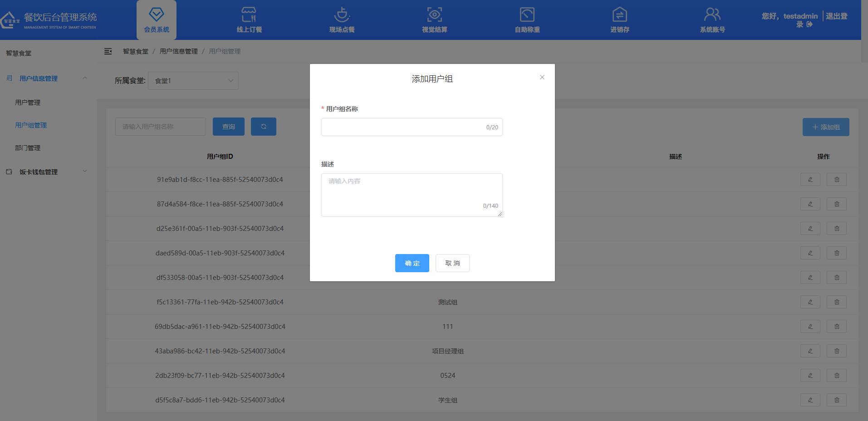Viewport: 868px width, 421px height.
Task: Click the refresh icon beside 查询
Action: (263, 127)
